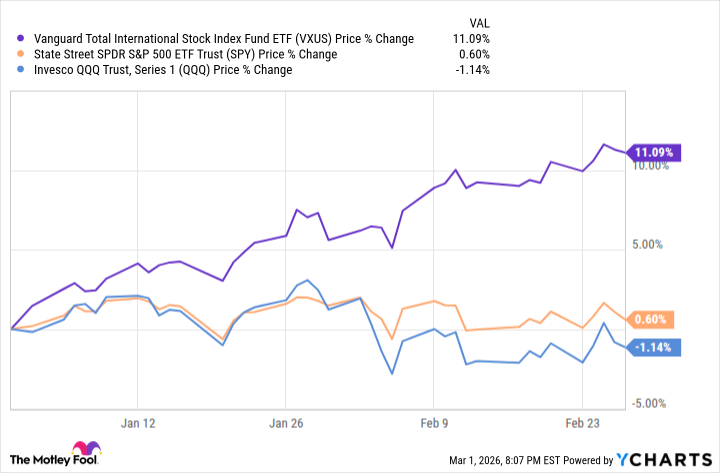Click the purple 11.09% end-value flag
Viewport: 720px width, 473px height.
point(653,152)
